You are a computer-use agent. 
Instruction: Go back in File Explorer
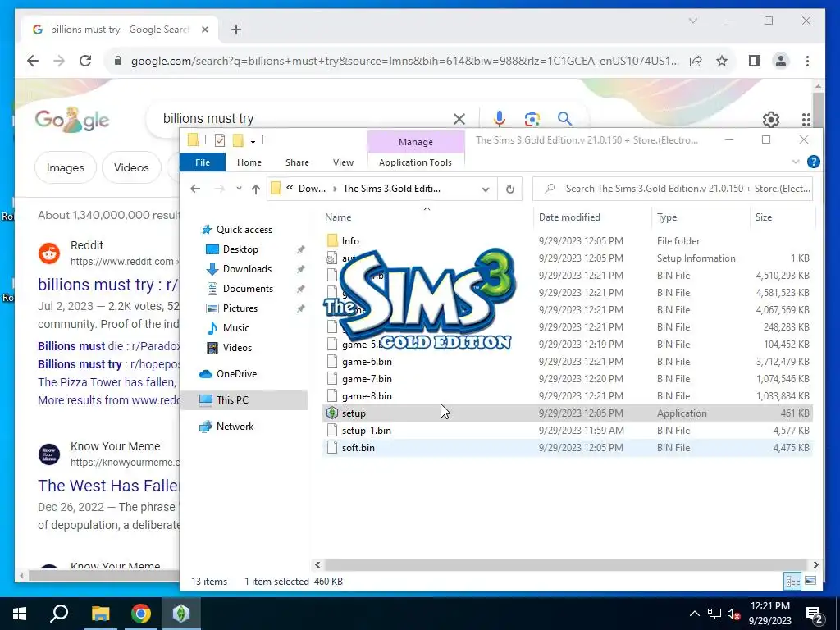[195, 189]
